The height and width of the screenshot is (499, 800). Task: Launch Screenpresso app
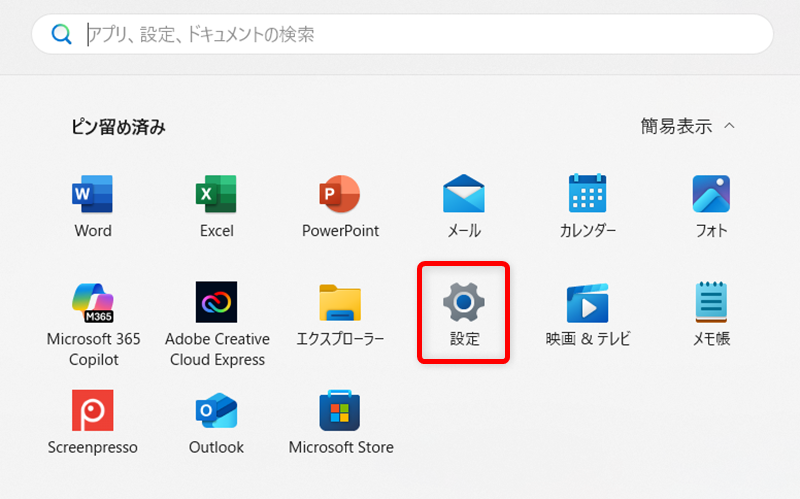pos(92,411)
